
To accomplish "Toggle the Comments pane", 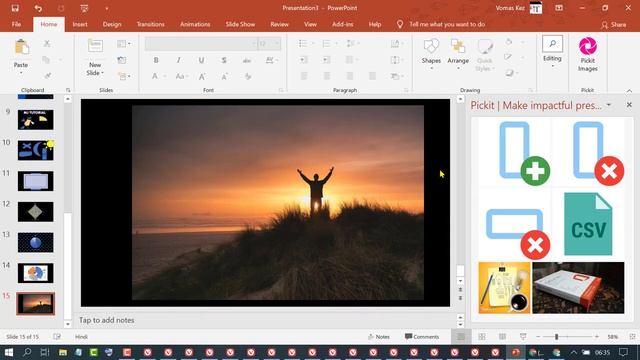I will [x=422, y=337].
